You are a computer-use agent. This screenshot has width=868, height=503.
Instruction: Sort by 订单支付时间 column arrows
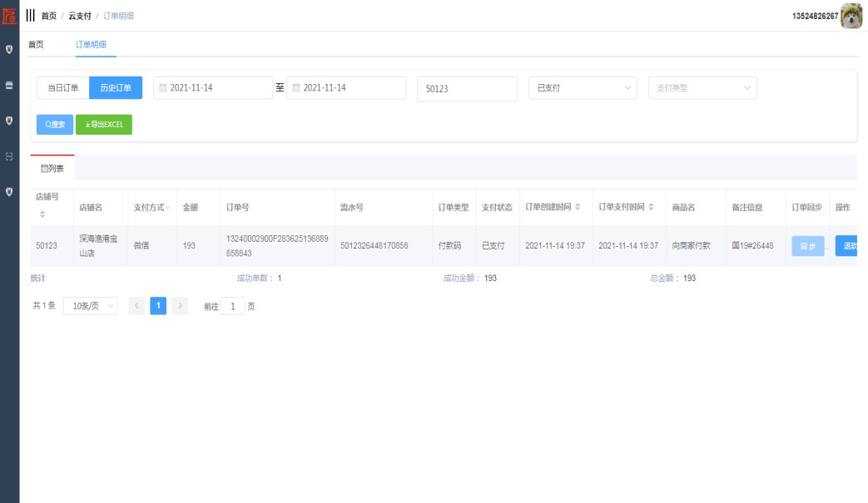tap(652, 207)
